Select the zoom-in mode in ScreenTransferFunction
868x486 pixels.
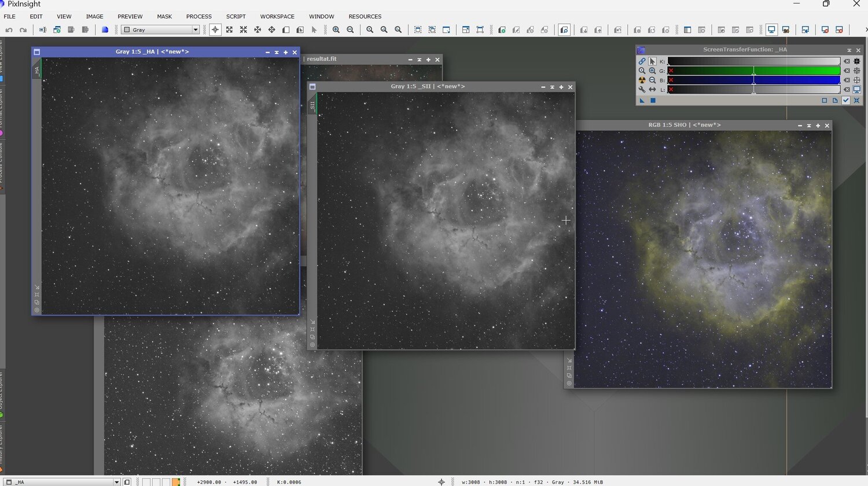pyautogui.click(x=652, y=71)
